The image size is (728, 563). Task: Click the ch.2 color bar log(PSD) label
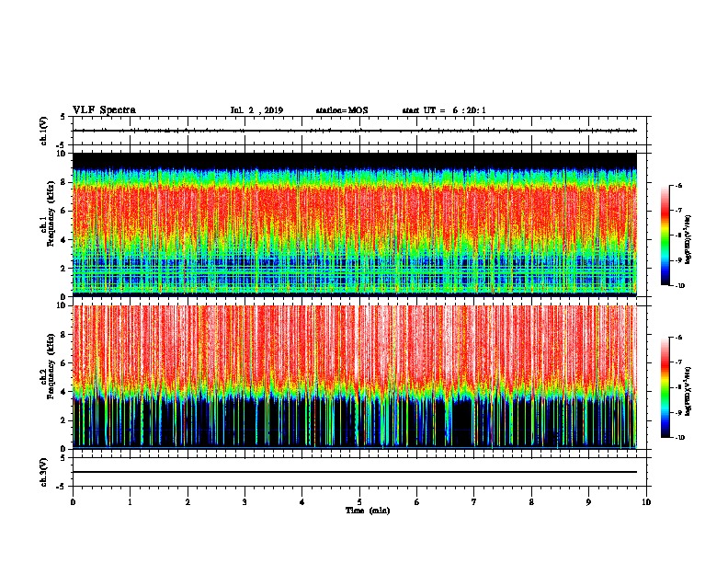tap(688, 391)
